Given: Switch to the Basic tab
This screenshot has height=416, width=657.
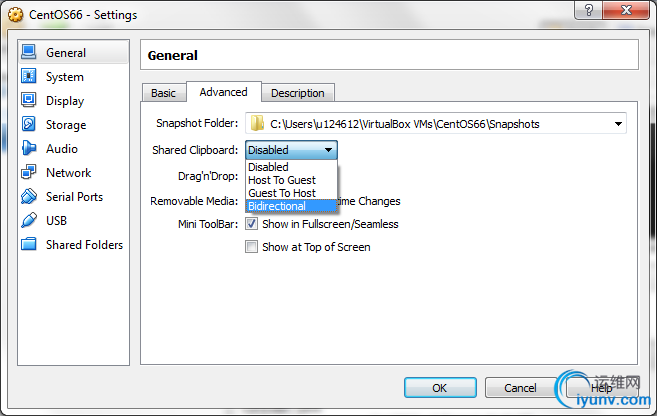Looking at the screenshot, I should [x=163, y=93].
